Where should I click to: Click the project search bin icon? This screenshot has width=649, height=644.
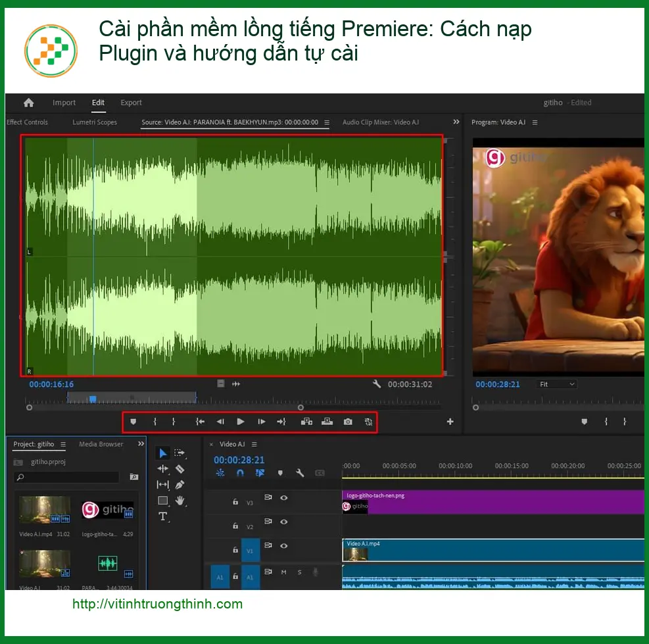tap(134, 477)
